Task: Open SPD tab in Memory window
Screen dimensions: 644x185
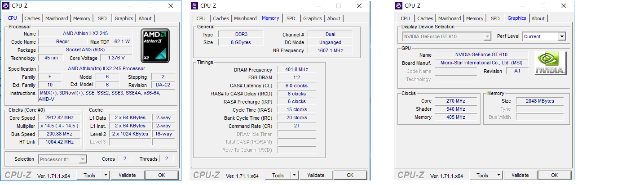Action: click(291, 18)
